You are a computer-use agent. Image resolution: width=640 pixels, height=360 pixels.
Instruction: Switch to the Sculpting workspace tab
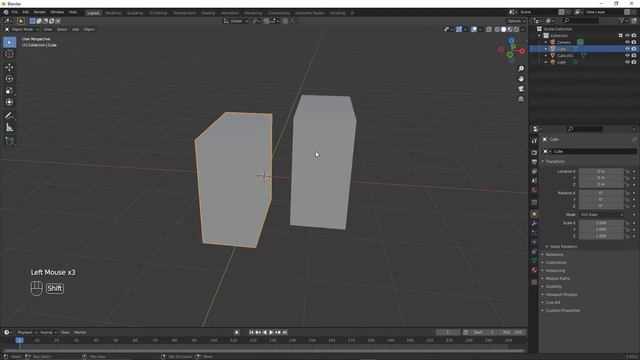pyautogui.click(x=135, y=13)
